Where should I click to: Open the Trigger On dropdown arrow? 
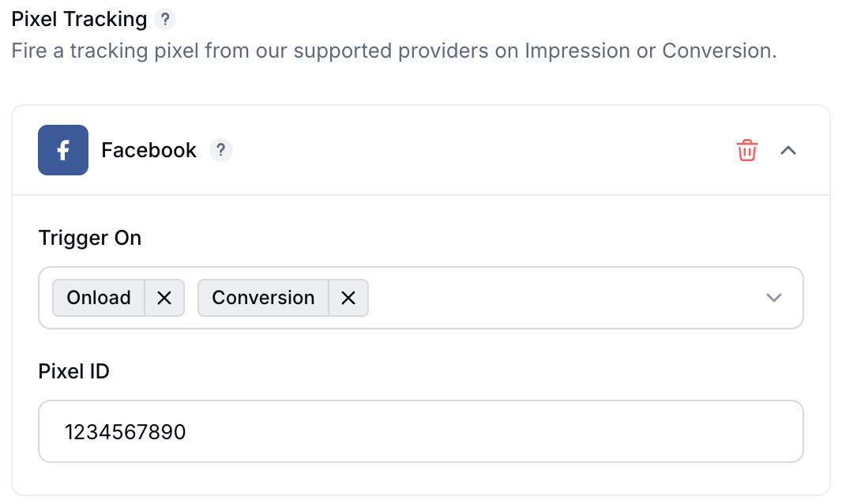click(774, 298)
